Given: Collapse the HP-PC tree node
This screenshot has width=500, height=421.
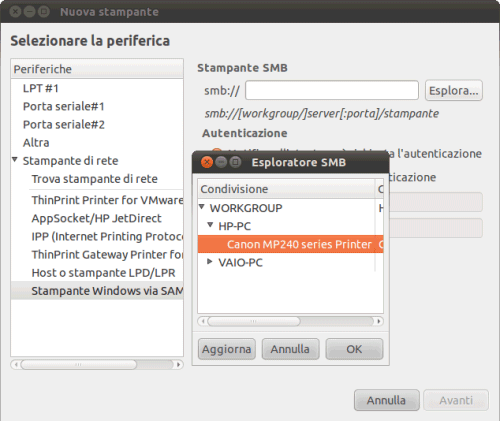Looking at the screenshot, I should click(210, 225).
